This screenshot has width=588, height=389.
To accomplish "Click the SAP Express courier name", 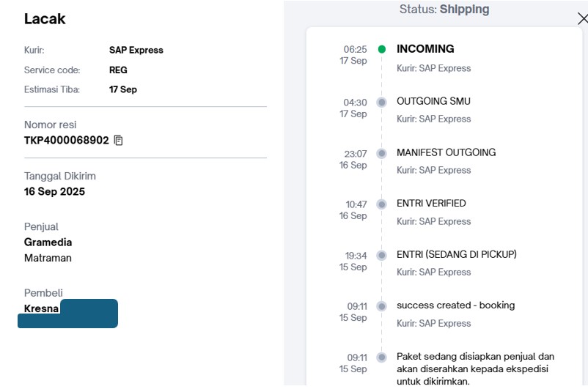I will (136, 51).
